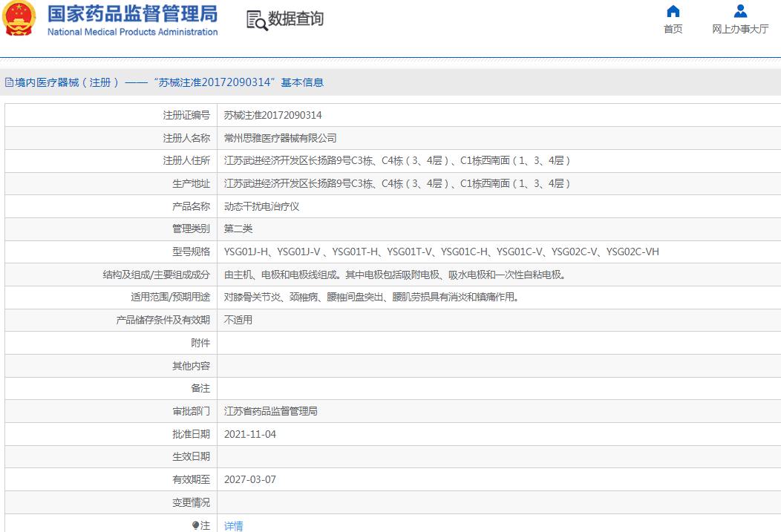Image resolution: width=781 pixels, height=532 pixels.
Task: Click National Medical Products Administration text
Action: click(132, 32)
